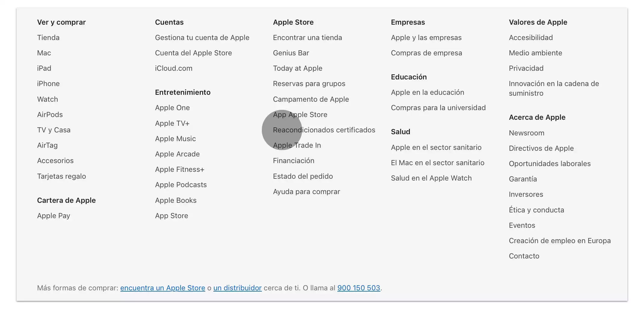The height and width of the screenshot is (309, 644).
Task: Open Apple Pay under Cartera de Apple
Action: pyautogui.click(x=54, y=216)
